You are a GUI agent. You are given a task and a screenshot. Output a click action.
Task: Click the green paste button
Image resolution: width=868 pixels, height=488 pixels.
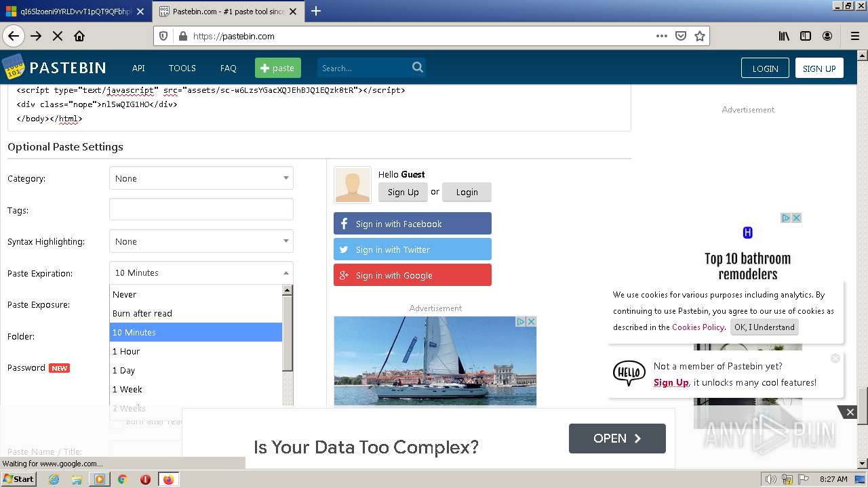[277, 68]
